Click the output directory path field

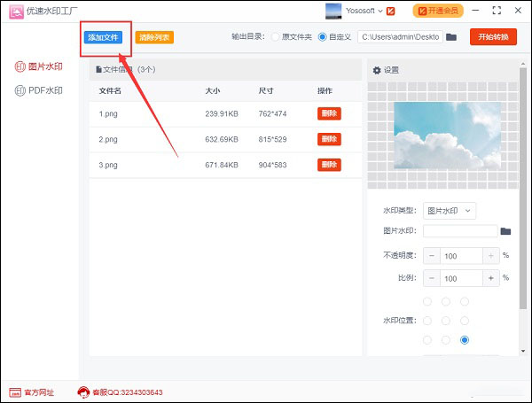400,37
